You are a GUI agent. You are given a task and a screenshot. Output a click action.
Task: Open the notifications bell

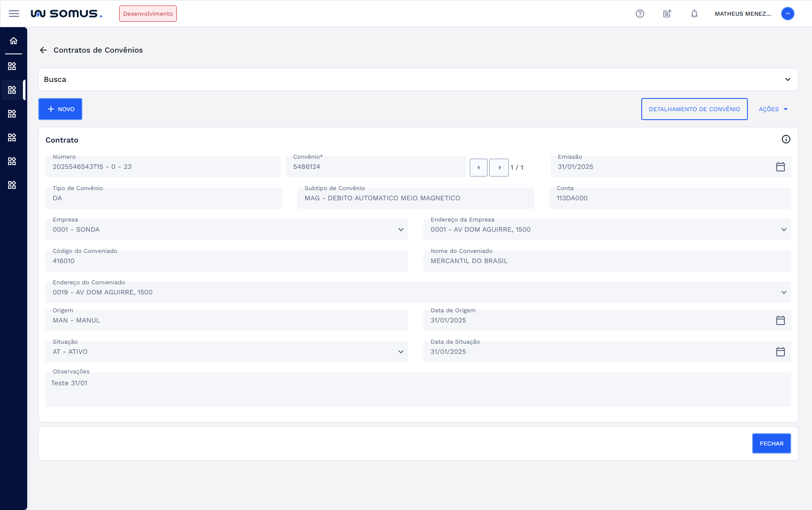(694, 14)
